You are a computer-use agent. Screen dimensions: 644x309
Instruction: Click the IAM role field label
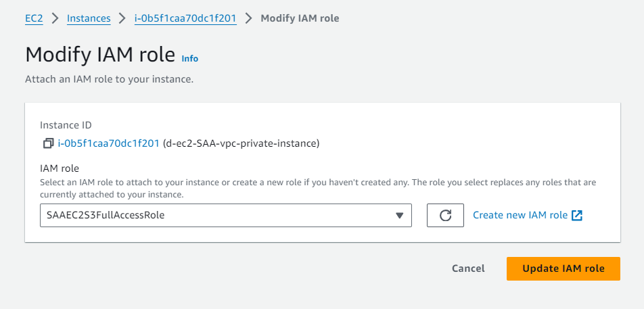pos(60,168)
